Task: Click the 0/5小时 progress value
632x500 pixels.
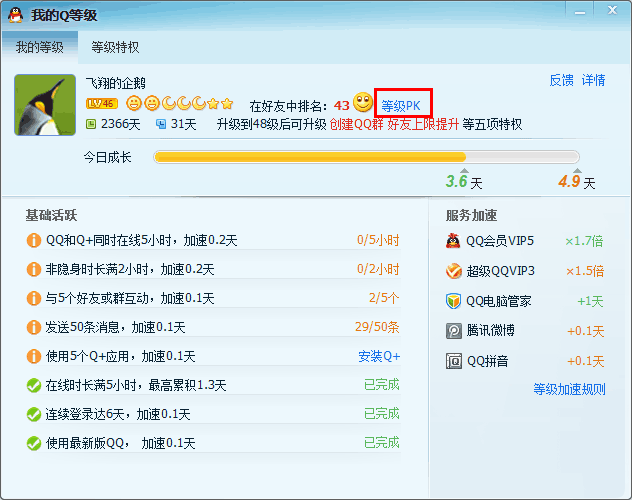Action: [x=378, y=240]
